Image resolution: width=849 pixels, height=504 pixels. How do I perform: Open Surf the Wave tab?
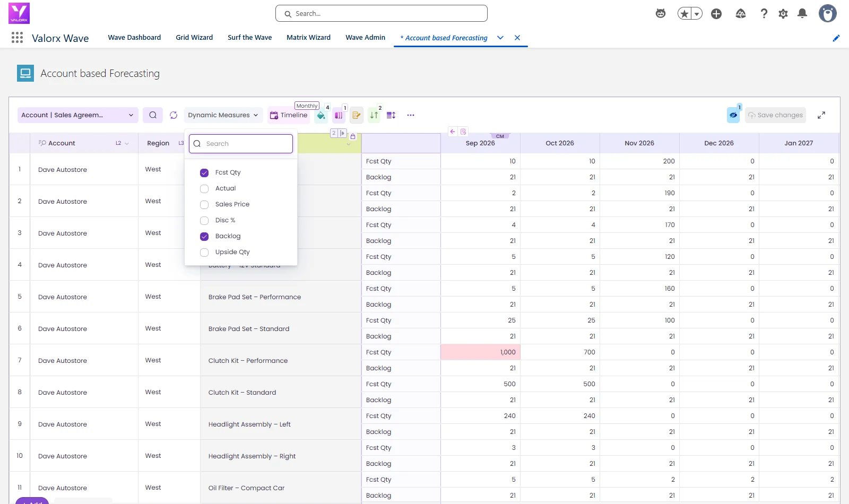coord(250,38)
